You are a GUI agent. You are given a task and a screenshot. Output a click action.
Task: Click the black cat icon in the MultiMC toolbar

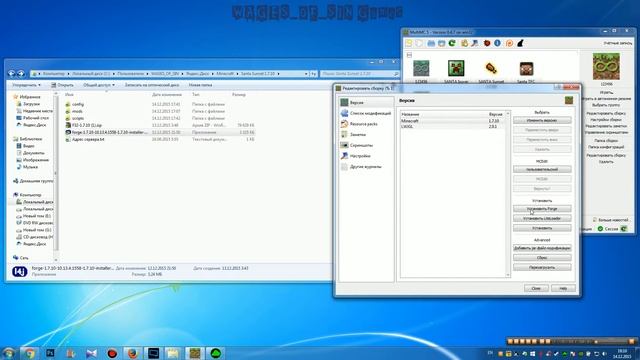tap(520, 43)
